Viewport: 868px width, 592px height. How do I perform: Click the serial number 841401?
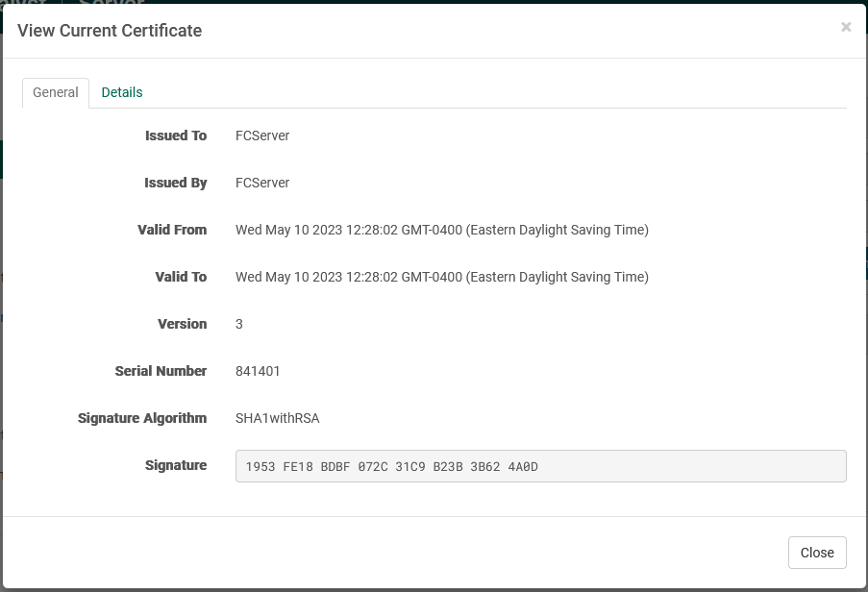(258, 371)
